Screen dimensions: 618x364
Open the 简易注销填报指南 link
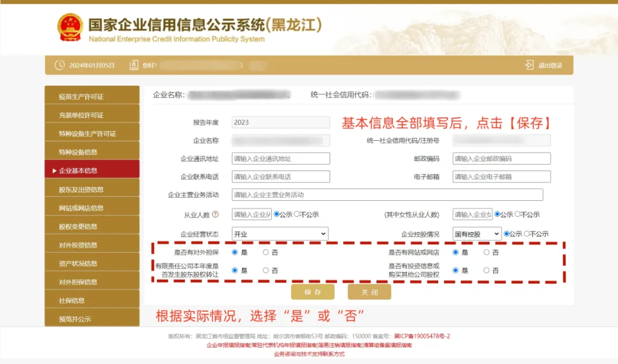pos(340,345)
